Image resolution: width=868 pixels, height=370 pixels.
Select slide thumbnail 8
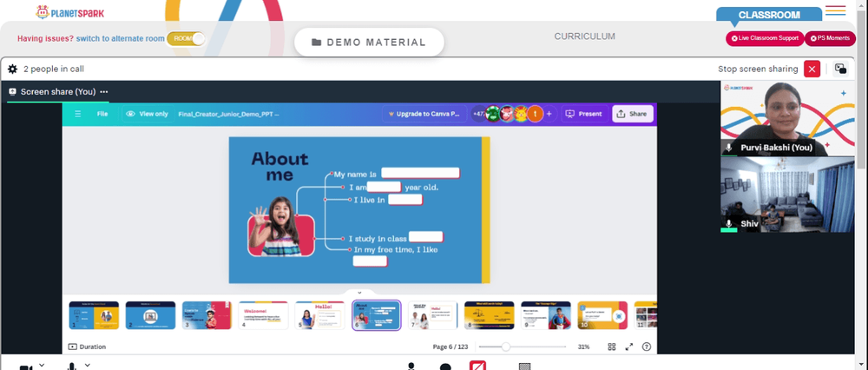coord(490,316)
